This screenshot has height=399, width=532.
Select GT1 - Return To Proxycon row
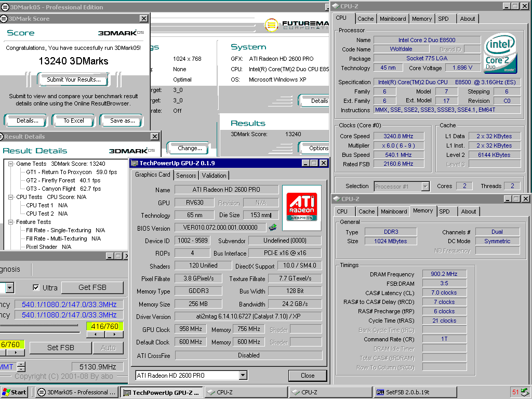(x=72, y=172)
